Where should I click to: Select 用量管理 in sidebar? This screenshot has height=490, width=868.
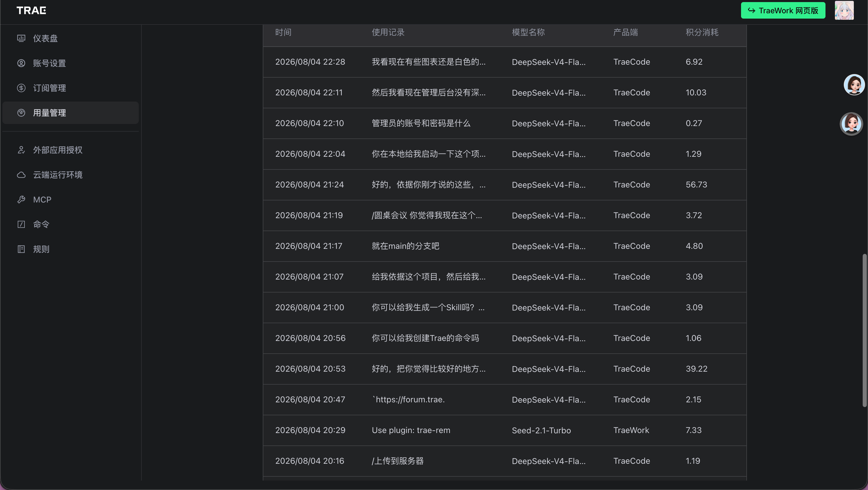tap(71, 113)
